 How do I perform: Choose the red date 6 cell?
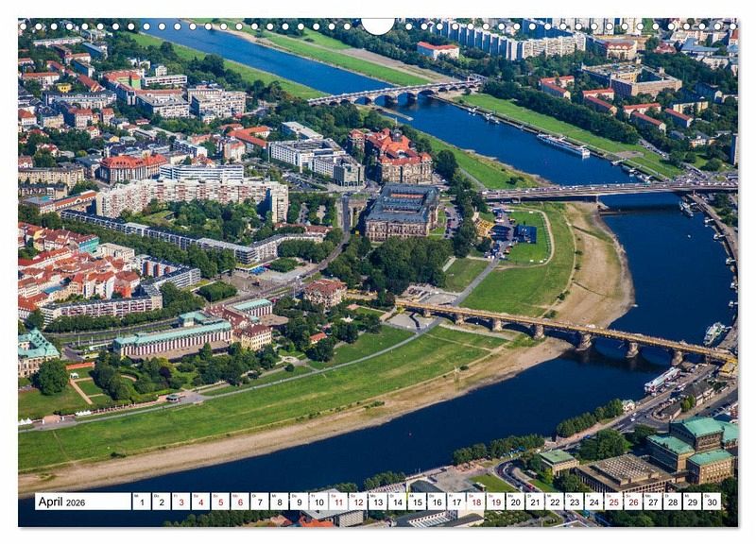tap(240, 502)
